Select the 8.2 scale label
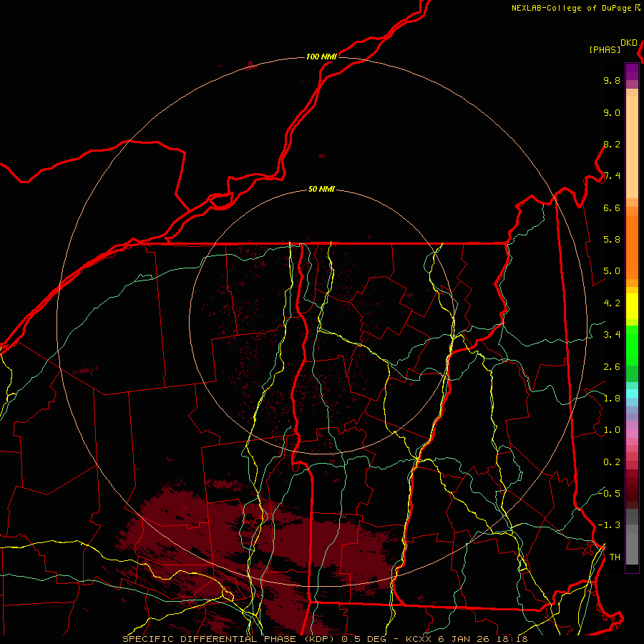The width and height of the screenshot is (644, 644). pos(612,145)
